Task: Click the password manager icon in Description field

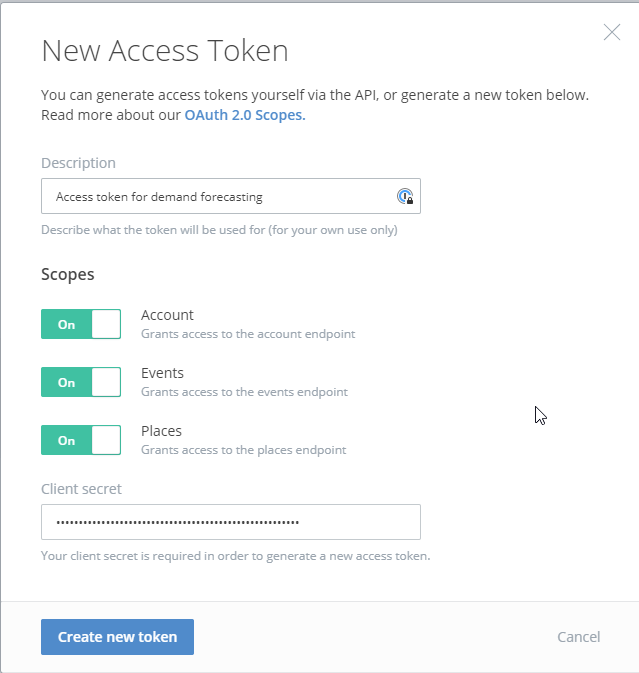Action: [405, 196]
